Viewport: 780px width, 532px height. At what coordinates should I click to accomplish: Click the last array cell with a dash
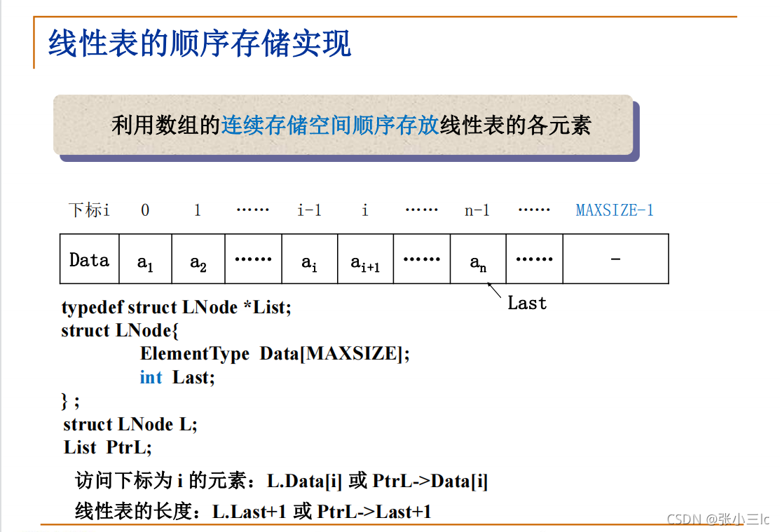coord(616,259)
